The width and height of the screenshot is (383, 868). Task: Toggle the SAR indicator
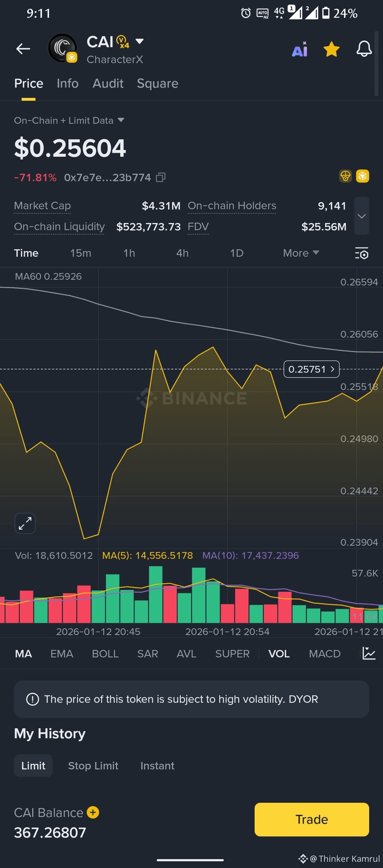(148, 653)
